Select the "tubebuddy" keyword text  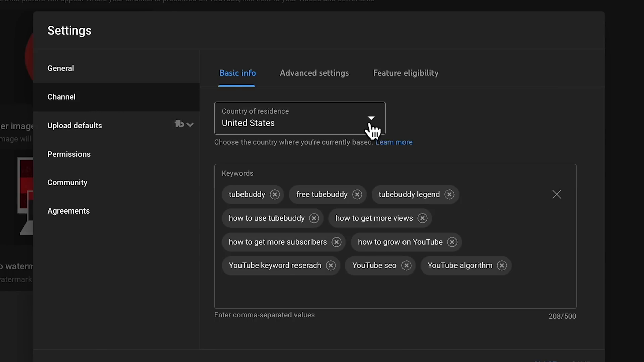247,194
